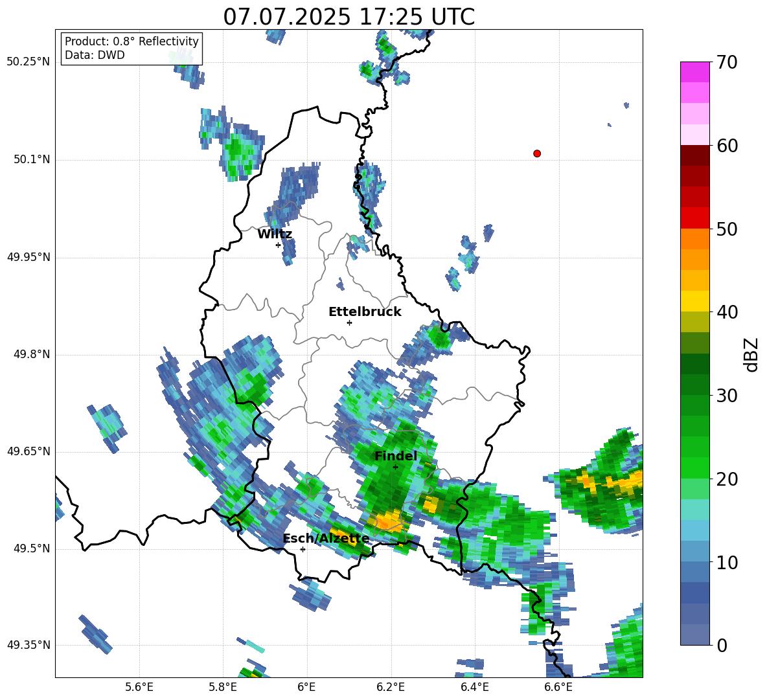Screen dimensions: 767x700
Task: Click the 30 tick on colorbar
Action: click(727, 396)
